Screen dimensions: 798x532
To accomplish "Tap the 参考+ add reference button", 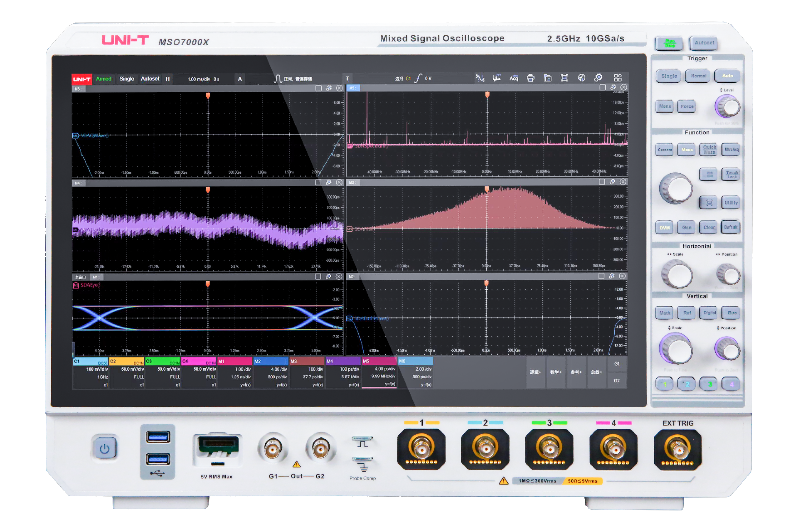I will (x=576, y=372).
